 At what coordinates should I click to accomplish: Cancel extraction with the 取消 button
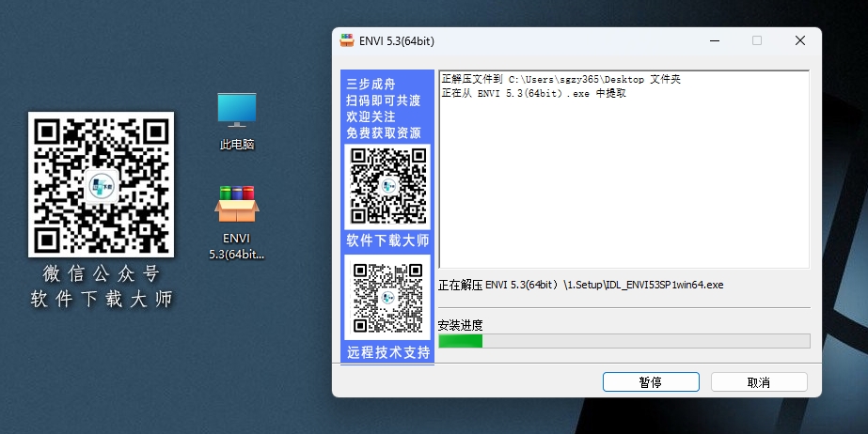tap(759, 382)
